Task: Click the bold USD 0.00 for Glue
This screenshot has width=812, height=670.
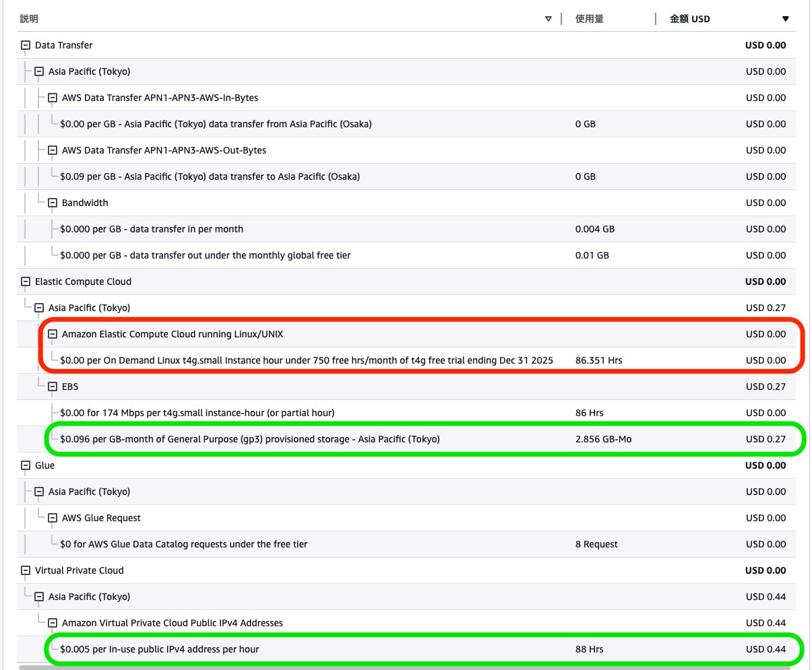Action: pyautogui.click(x=766, y=465)
